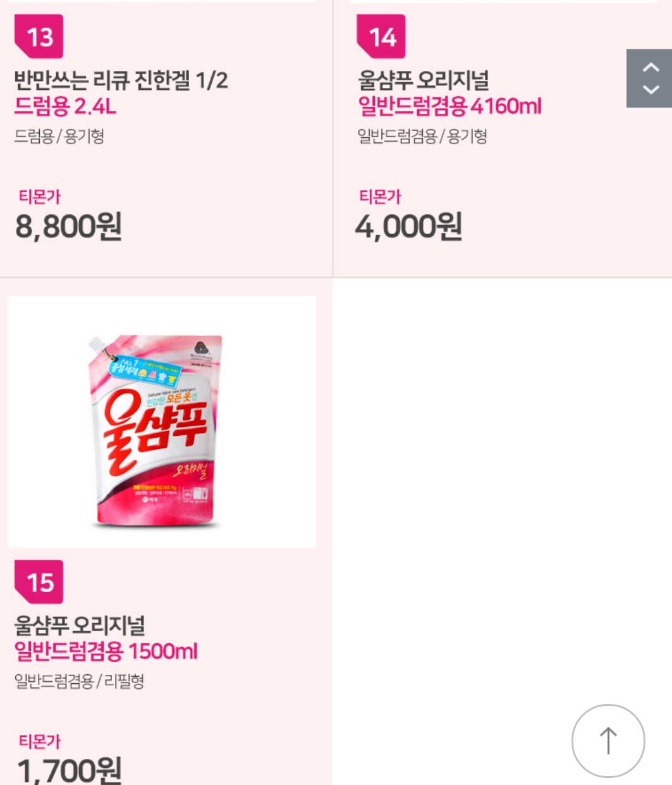
Task: Select the 드럼용 2.4L option text
Action: 65,106
